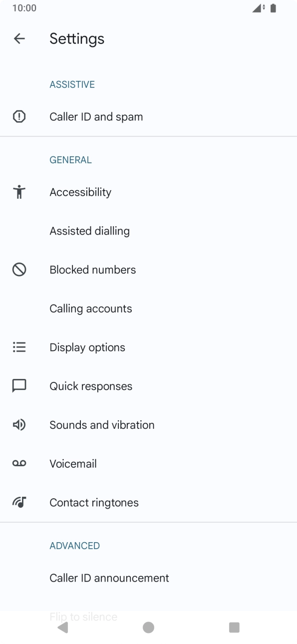
Task: Click the Caller ID and spam warning icon
Action: (19, 116)
